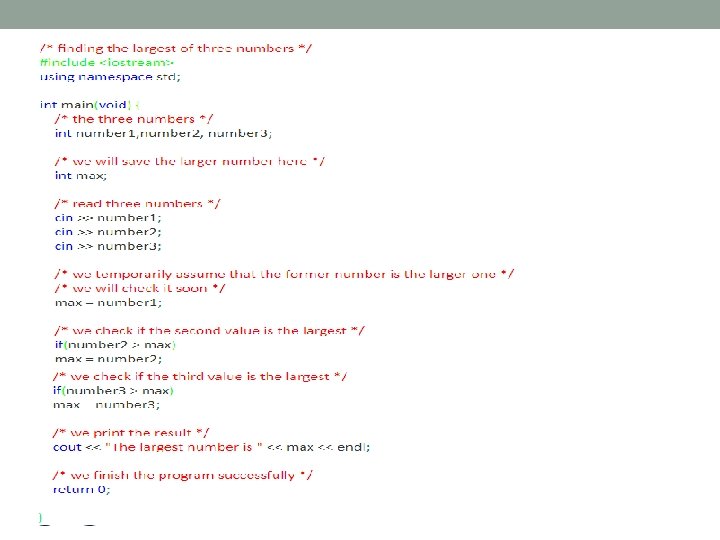Viewport: 720px width, 540px height.
Task: Click the comment "read three numbers"
Action: tap(137, 204)
